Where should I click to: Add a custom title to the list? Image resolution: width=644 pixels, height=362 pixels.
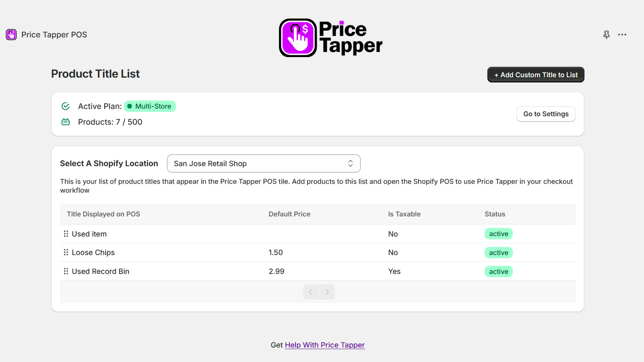(x=536, y=75)
